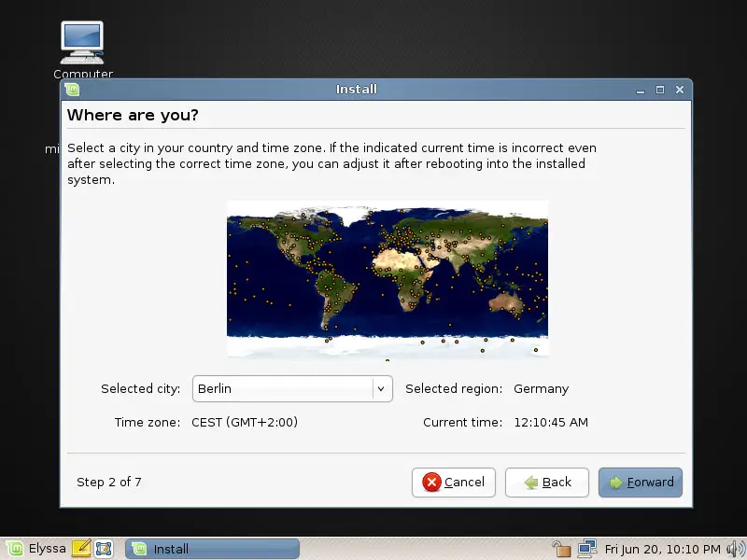Maximize the Install window
The height and width of the screenshot is (560, 747).
660,90
